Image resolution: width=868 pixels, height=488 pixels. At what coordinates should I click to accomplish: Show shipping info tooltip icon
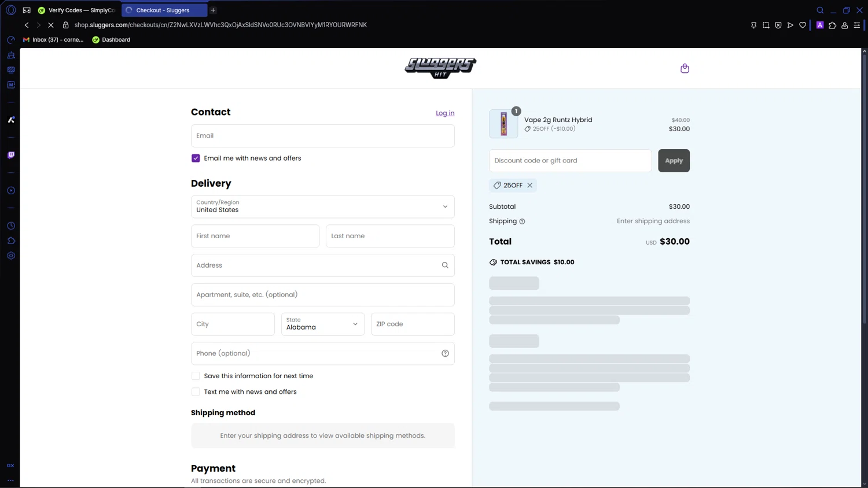tap(522, 221)
